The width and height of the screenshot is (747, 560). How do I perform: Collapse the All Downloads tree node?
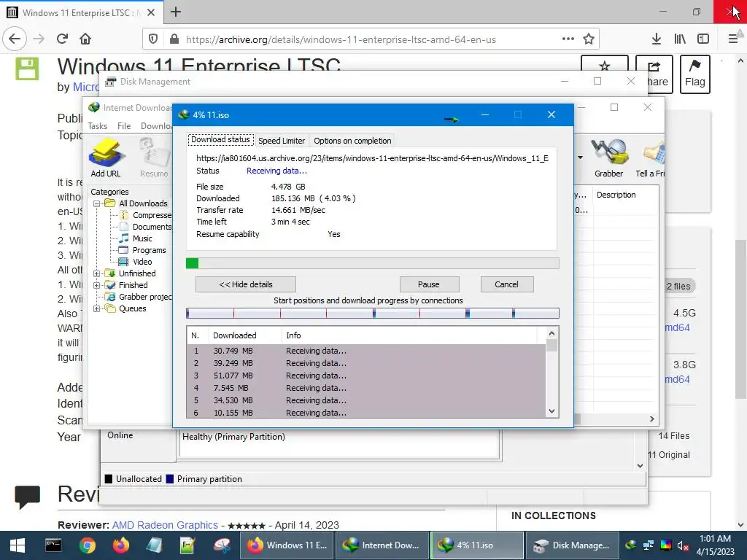coord(97,204)
